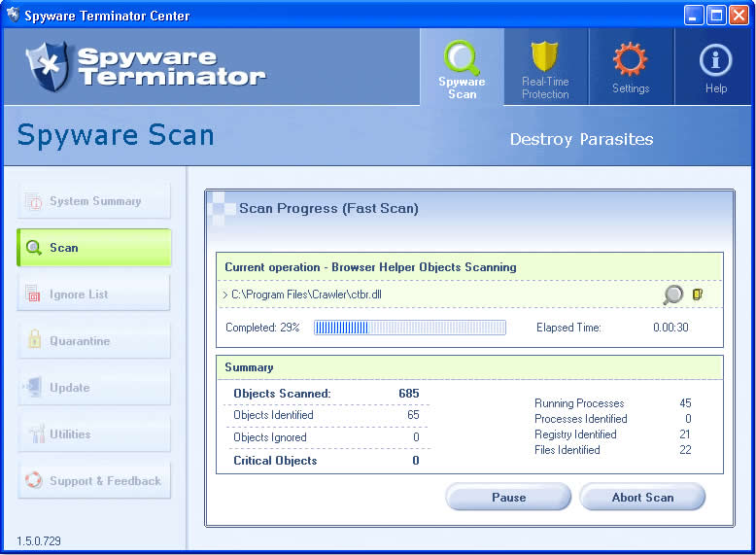756x555 pixels.
Task: Click the Update computer icon
Action: (33, 386)
